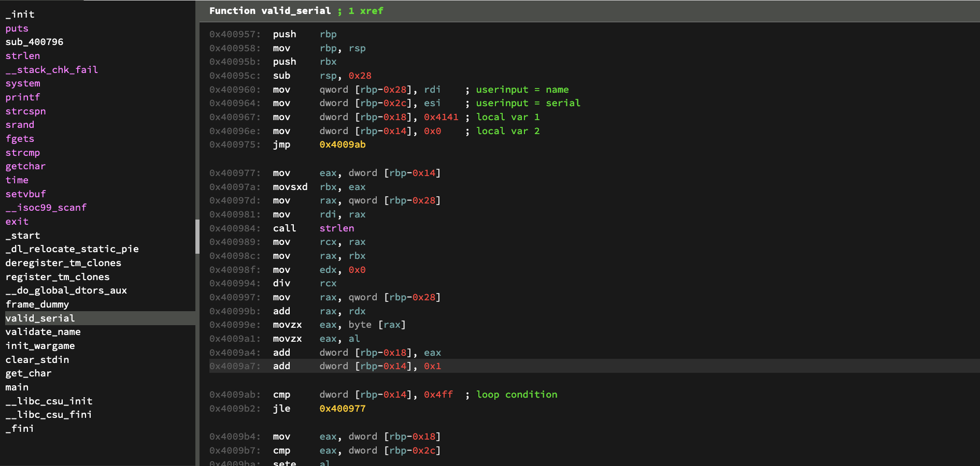
Task: Click the 'local var 1' comment
Action: 508,117
